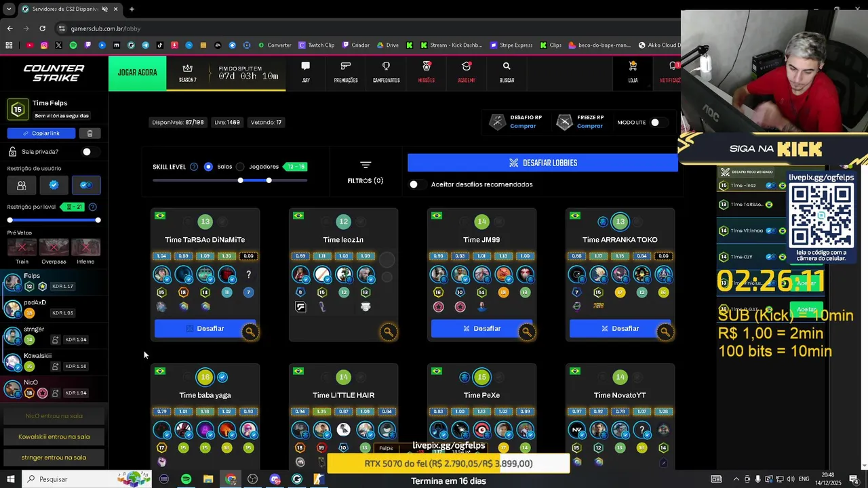This screenshot has width=868, height=488.
Task: Click the Desafiar Lobbies button
Action: [542, 163]
